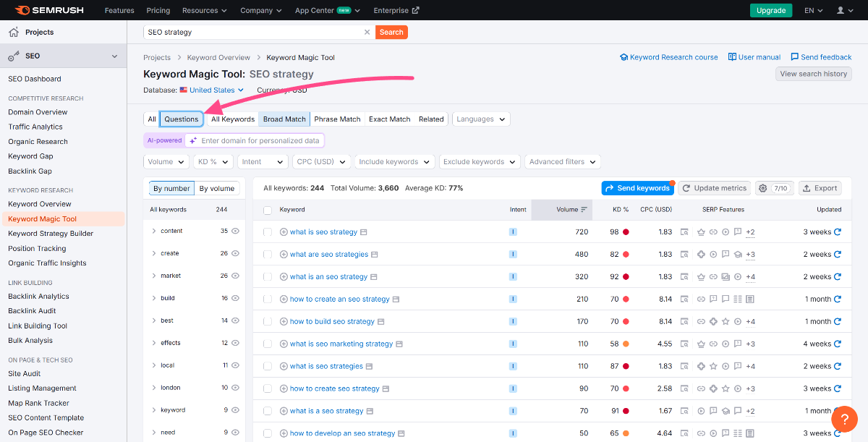Open the Languages dropdown
The height and width of the screenshot is (442, 868).
(481, 119)
